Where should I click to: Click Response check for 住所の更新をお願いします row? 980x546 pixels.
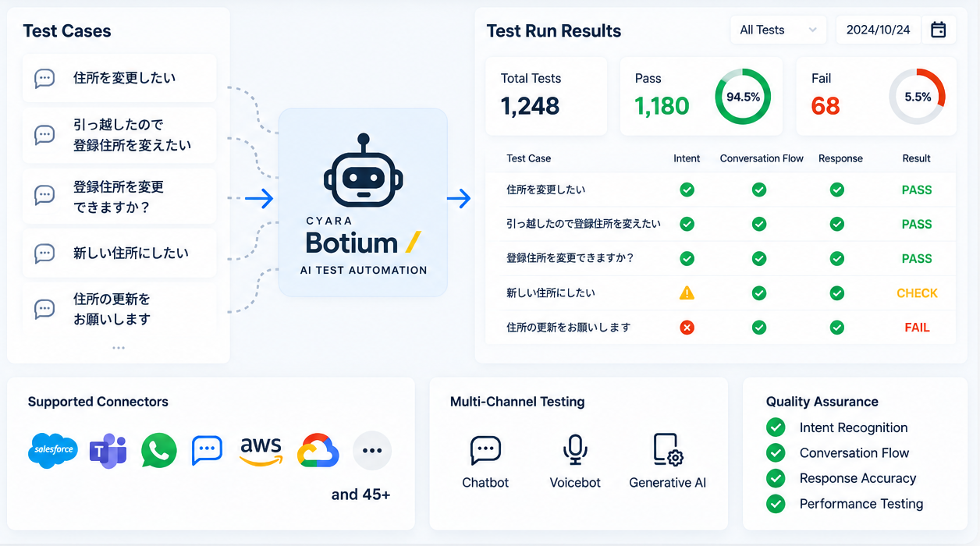(x=837, y=328)
